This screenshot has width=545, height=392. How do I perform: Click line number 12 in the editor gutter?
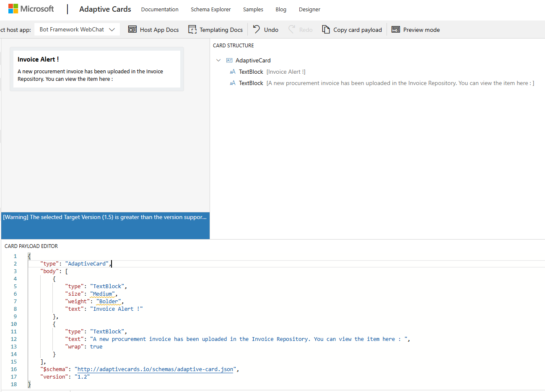click(14, 339)
